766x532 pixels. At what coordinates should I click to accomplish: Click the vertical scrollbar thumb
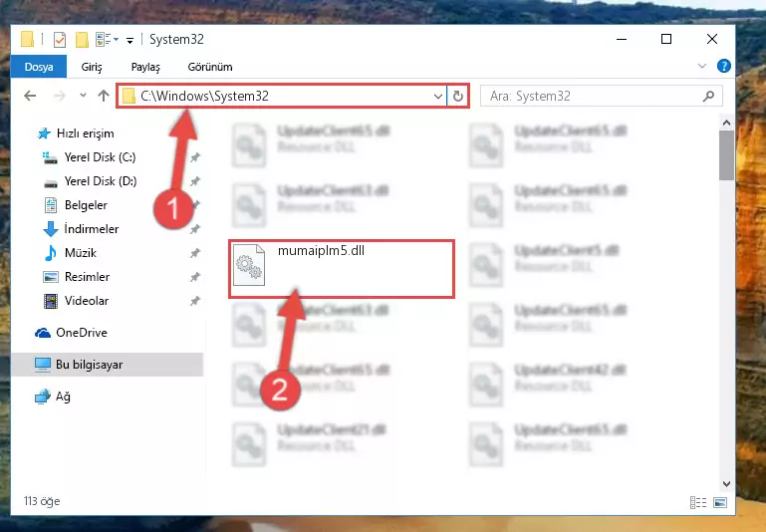click(726, 155)
